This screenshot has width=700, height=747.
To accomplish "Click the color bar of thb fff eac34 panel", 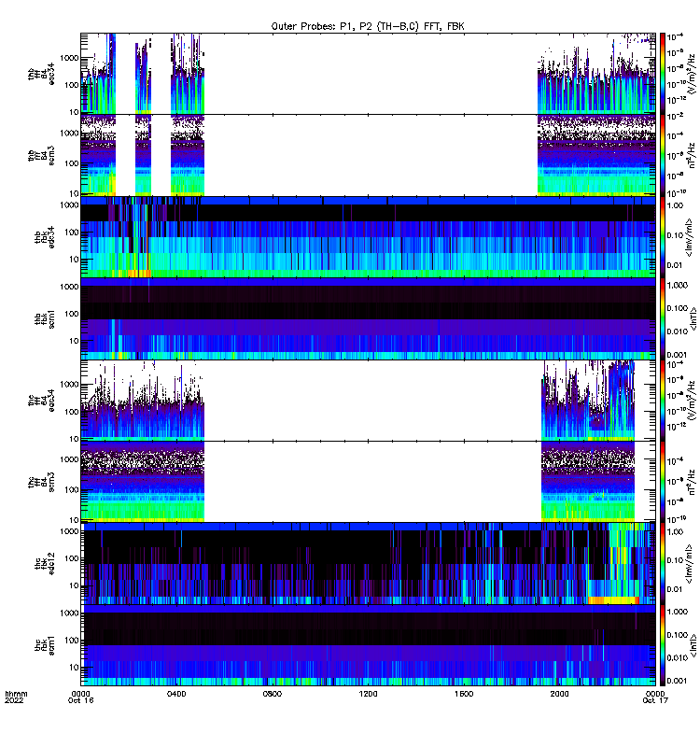I will click(663, 74).
